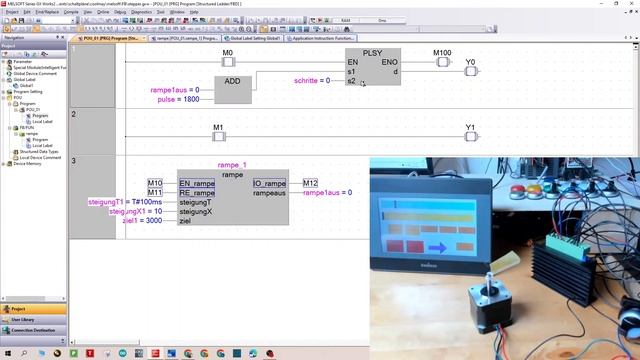Switch to the Global Label Setting Global1 tab
This screenshot has width=640, height=360.
pos(253,38)
